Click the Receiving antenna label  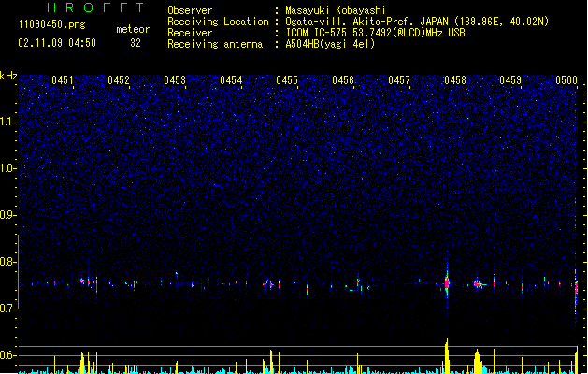click(x=215, y=44)
